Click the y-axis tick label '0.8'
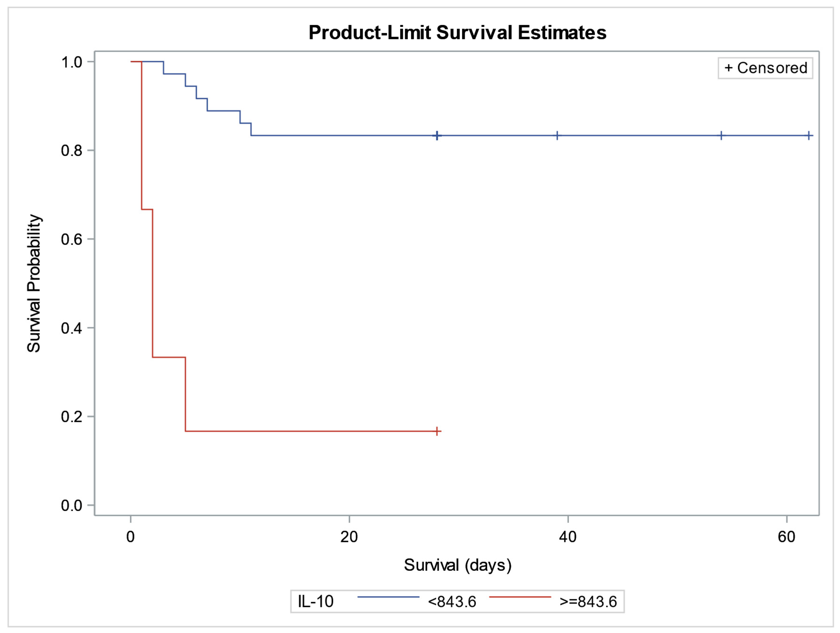This screenshot has width=840, height=633. tap(72, 151)
